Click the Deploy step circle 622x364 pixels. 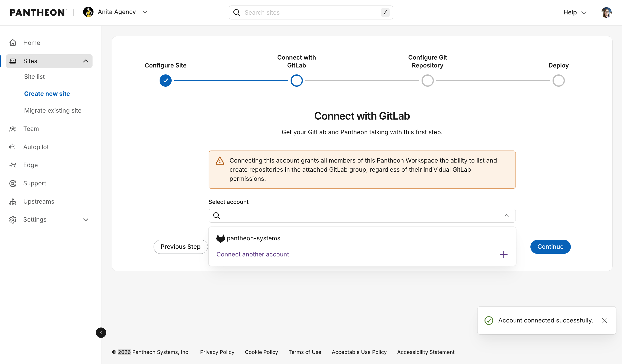(x=558, y=81)
